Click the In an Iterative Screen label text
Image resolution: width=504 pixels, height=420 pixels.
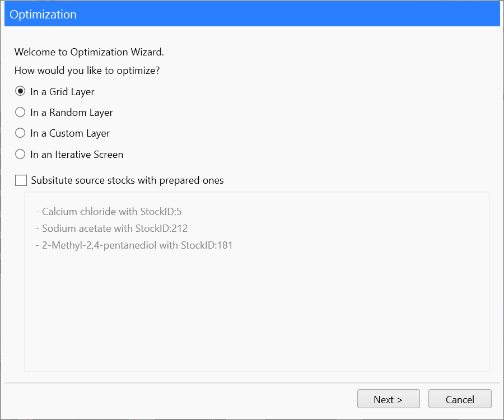[x=77, y=155]
